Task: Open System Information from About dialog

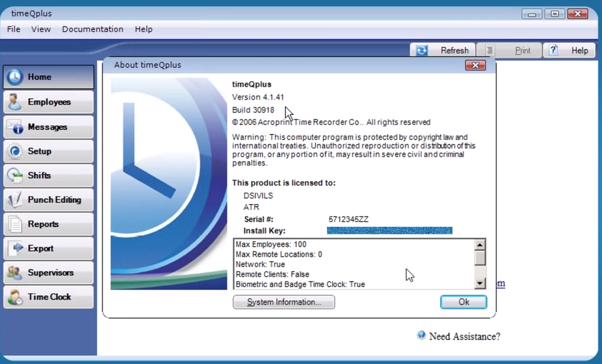Action: tap(284, 302)
